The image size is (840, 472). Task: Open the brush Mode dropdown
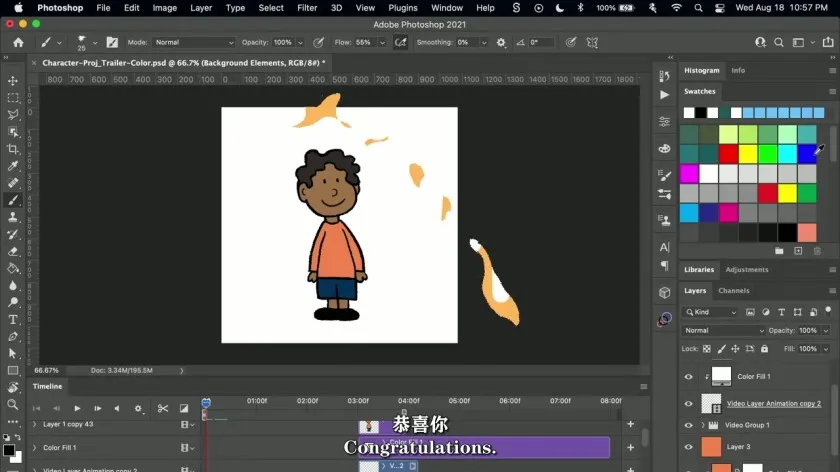tap(194, 43)
